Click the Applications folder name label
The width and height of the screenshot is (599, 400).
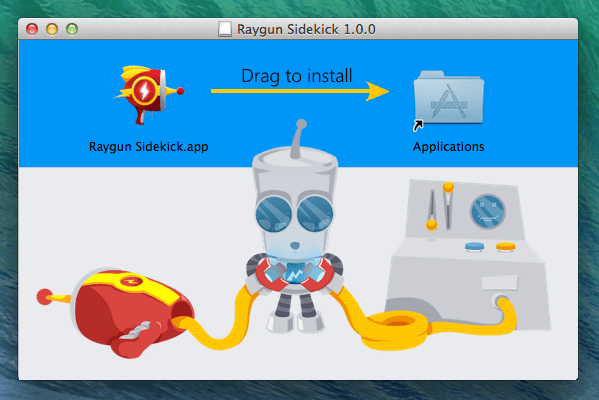point(448,147)
